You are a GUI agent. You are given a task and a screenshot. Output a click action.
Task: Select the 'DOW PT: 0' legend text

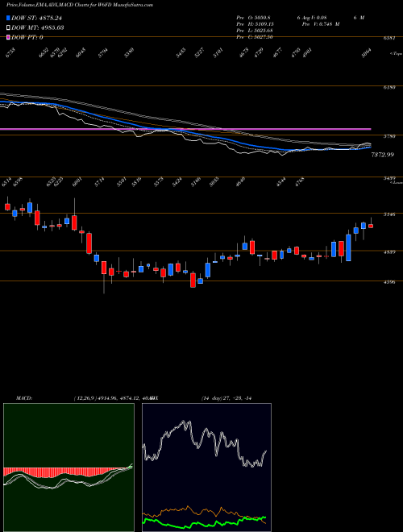pyautogui.click(x=27, y=37)
